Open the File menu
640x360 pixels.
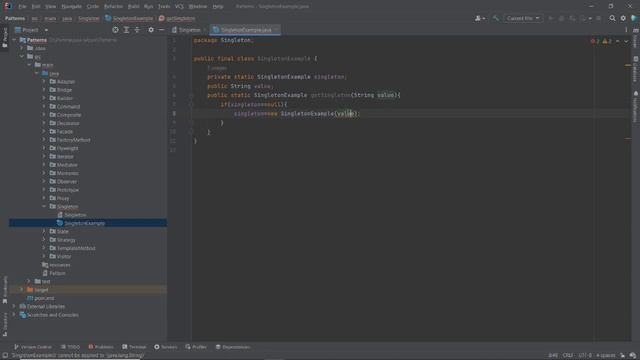22,7
